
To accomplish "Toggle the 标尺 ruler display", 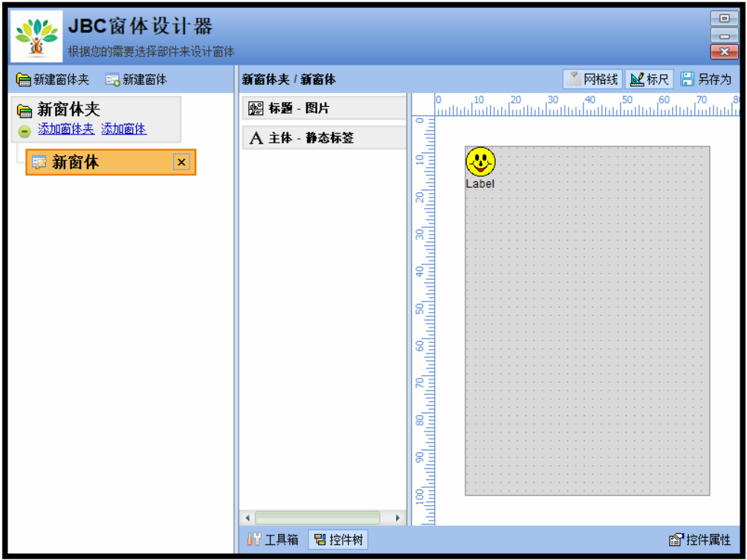I will tap(649, 79).
